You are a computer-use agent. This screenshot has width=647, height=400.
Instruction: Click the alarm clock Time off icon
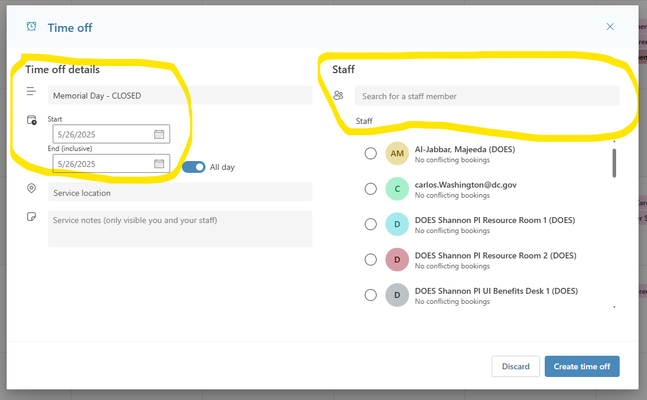31,27
